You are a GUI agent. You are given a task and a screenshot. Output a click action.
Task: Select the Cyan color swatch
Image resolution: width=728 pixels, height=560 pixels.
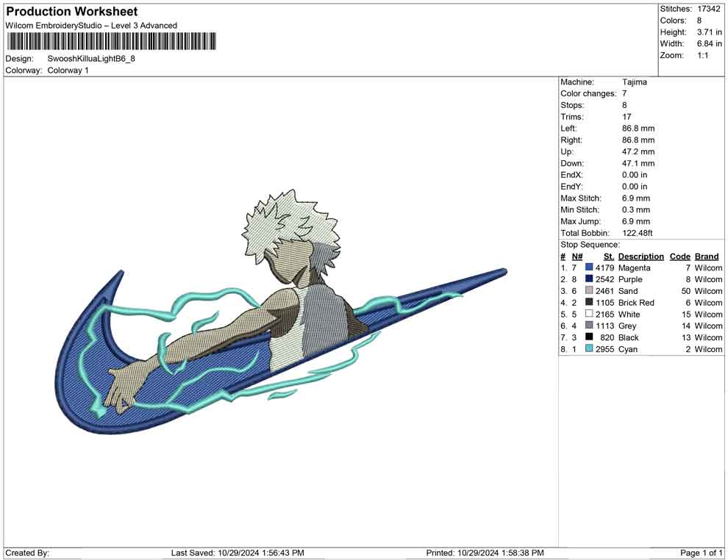(x=589, y=348)
